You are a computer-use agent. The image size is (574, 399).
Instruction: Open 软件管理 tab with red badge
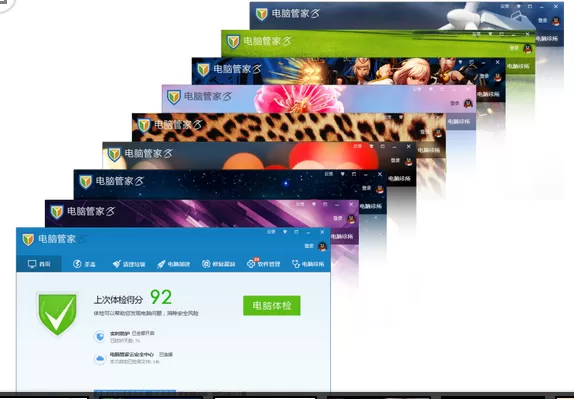tap(264, 263)
